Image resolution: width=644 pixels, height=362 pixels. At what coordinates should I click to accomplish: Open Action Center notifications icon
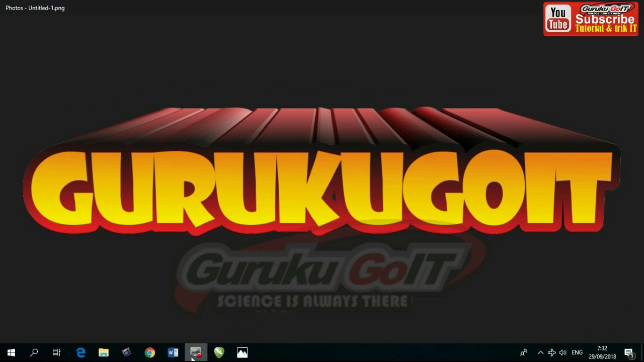[629, 352]
